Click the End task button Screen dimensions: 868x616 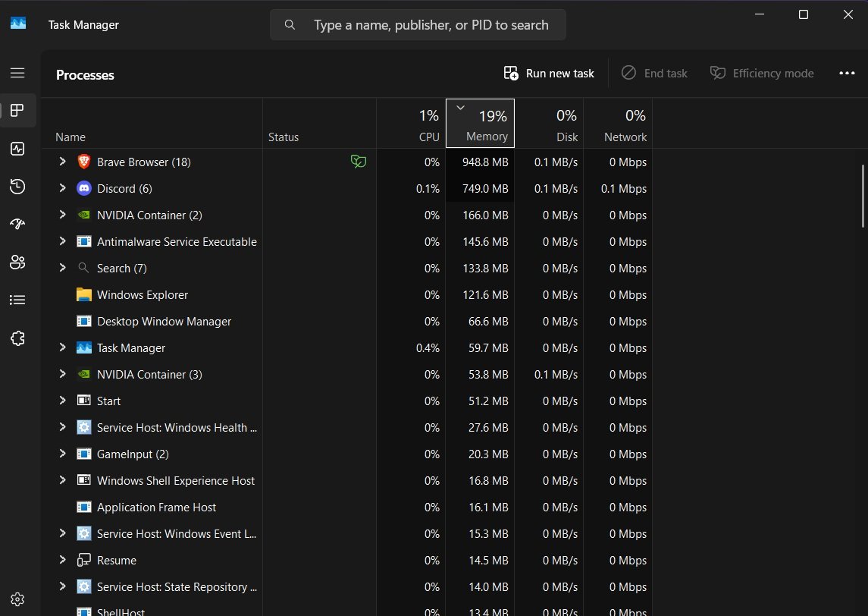click(x=654, y=73)
